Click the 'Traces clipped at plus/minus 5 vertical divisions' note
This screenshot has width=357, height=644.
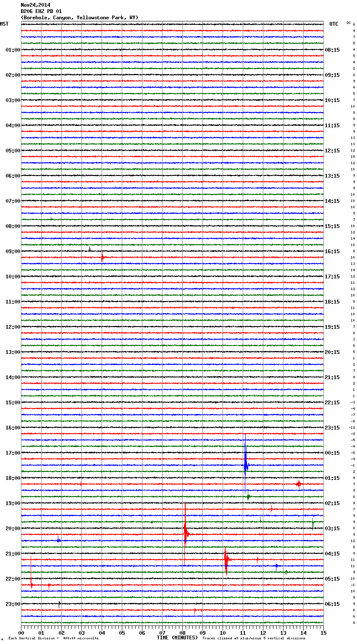click(x=254, y=639)
